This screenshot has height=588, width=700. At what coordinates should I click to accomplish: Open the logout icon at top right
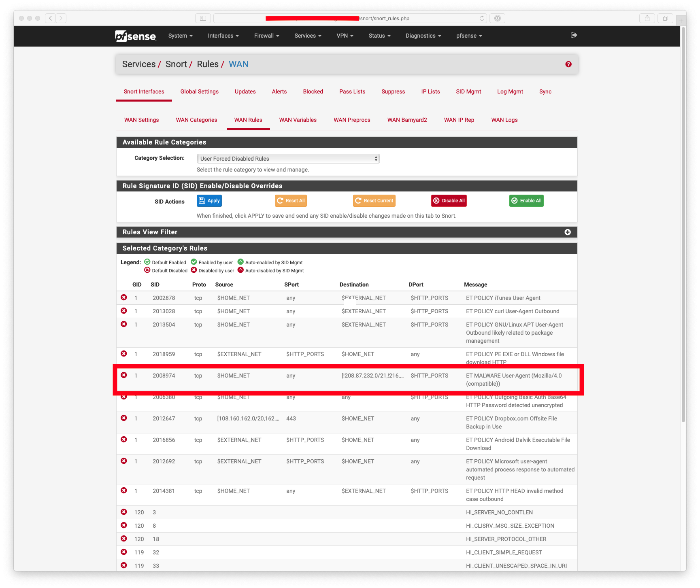coord(573,35)
